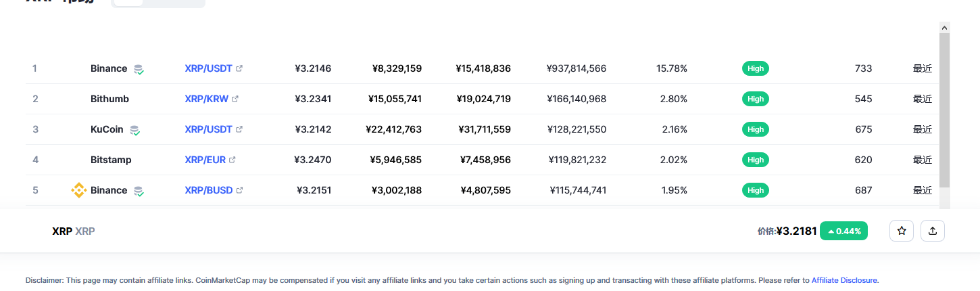Click the High confidence badge for Bithumb
This screenshot has width=980, height=291.
click(x=756, y=99)
